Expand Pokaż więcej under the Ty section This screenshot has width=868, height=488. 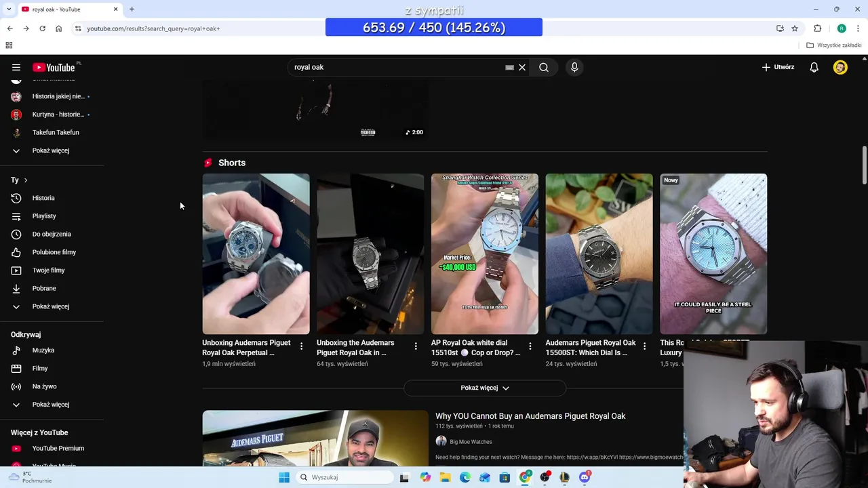52,306
